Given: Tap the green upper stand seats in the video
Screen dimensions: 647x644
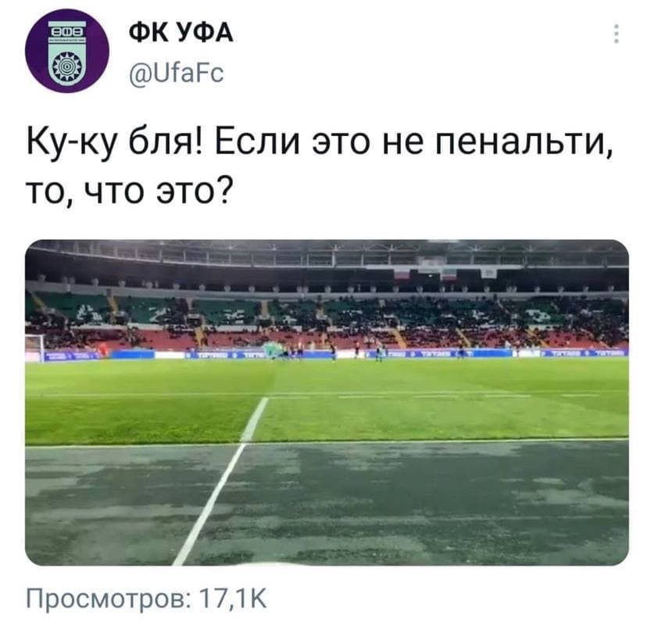Looking at the screenshot, I should (326, 309).
